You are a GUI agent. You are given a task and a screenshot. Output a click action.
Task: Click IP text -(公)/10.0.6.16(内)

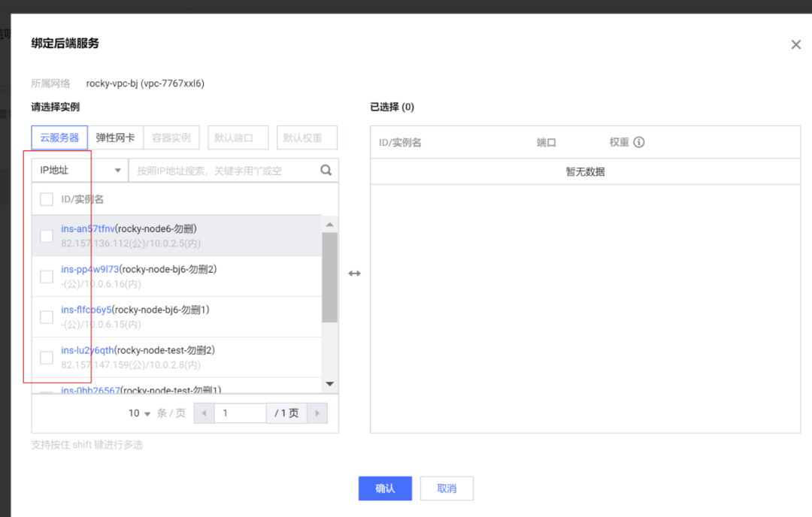pos(101,284)
